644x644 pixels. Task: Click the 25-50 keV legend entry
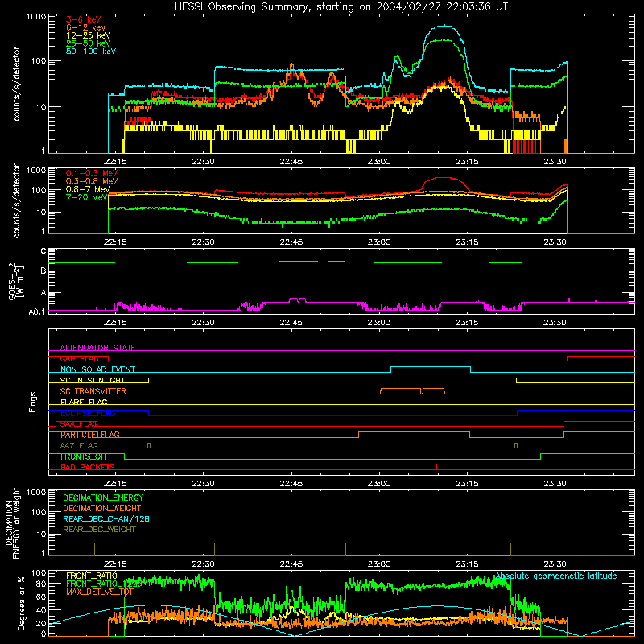[x=88, y=43]
